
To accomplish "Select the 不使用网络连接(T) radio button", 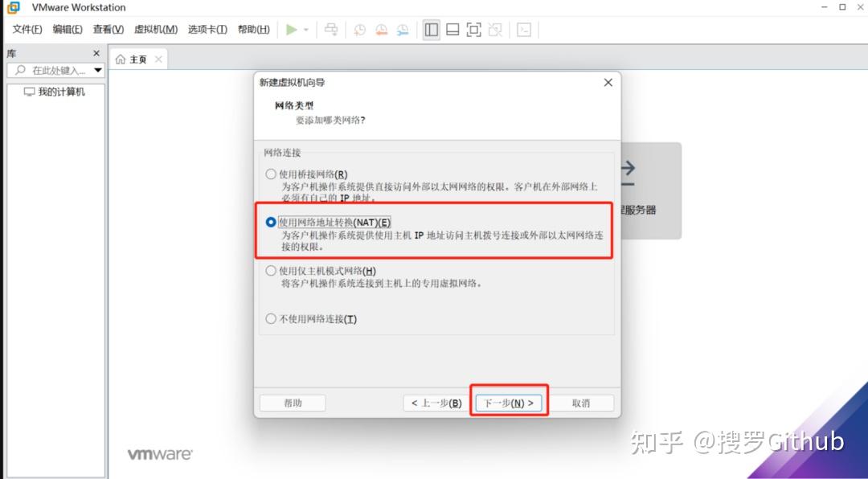I will click(x=271, y=319).
